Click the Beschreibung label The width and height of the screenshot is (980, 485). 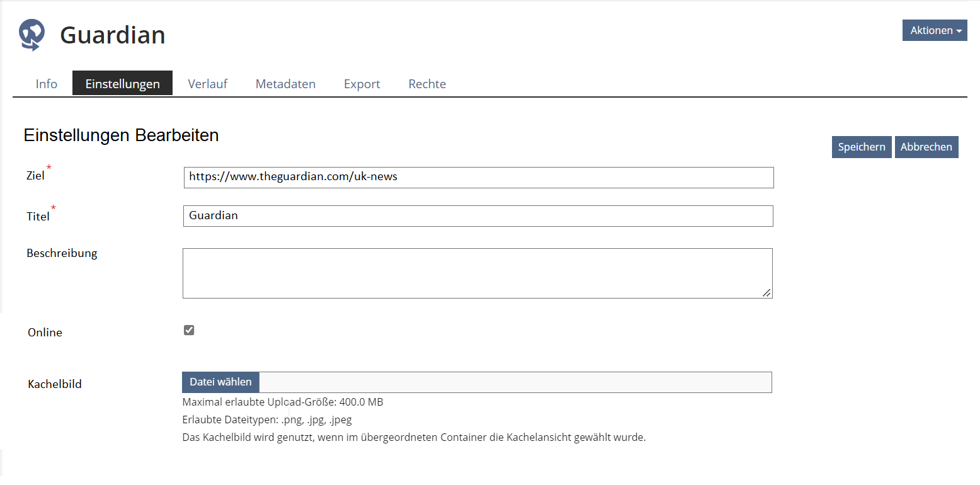(62, 253)
